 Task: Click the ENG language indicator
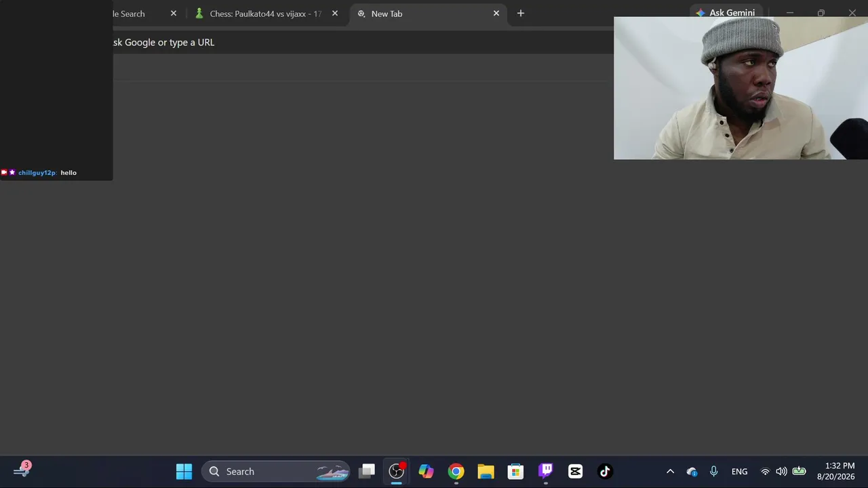[x=739, y=472]
